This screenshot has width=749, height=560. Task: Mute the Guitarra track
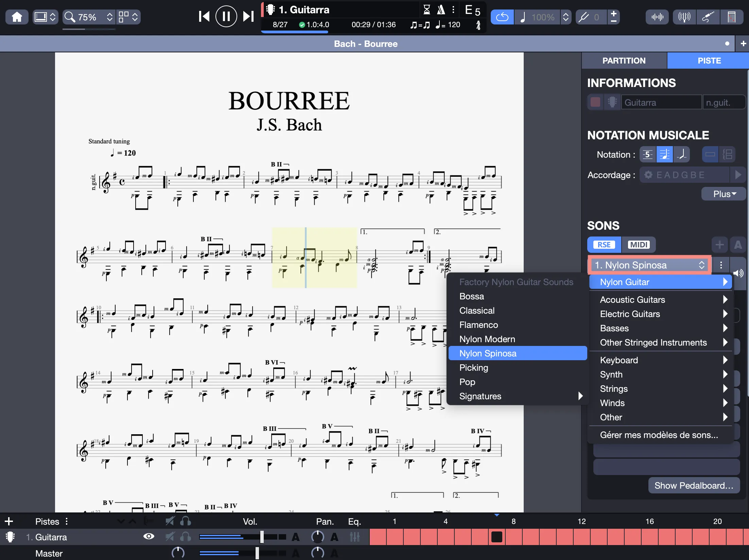coord(170,537)
